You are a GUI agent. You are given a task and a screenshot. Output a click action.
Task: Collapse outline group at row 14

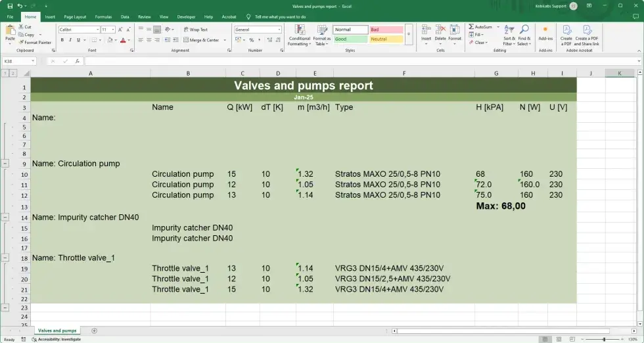coord(5,217)
